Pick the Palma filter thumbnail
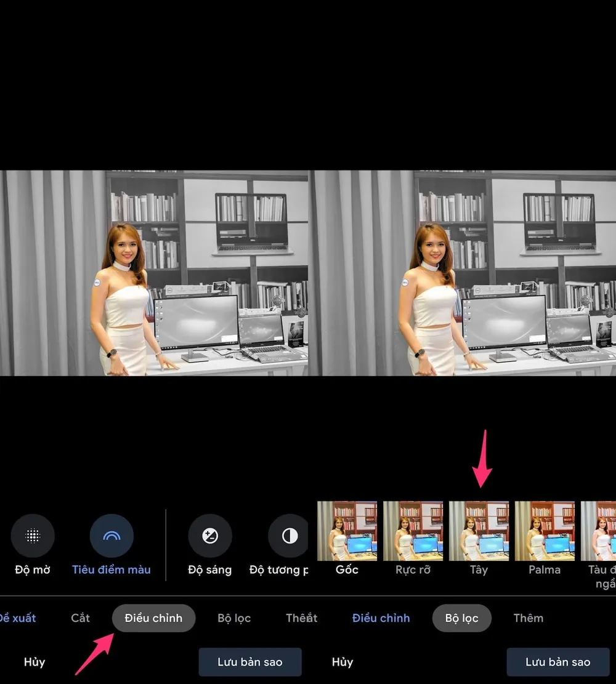Image resolution: width=616 pixels, height=684 pixels. tap(545, 531)
